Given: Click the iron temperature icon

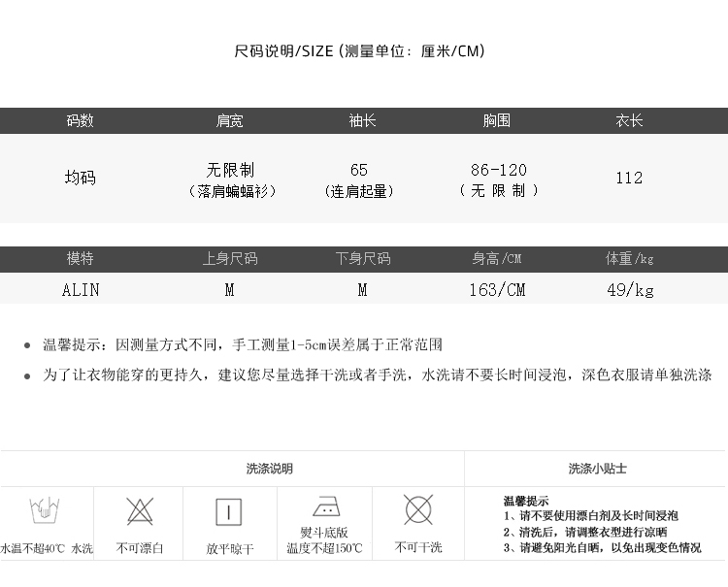Looking at the screenshot, I should tap(324, 507).
